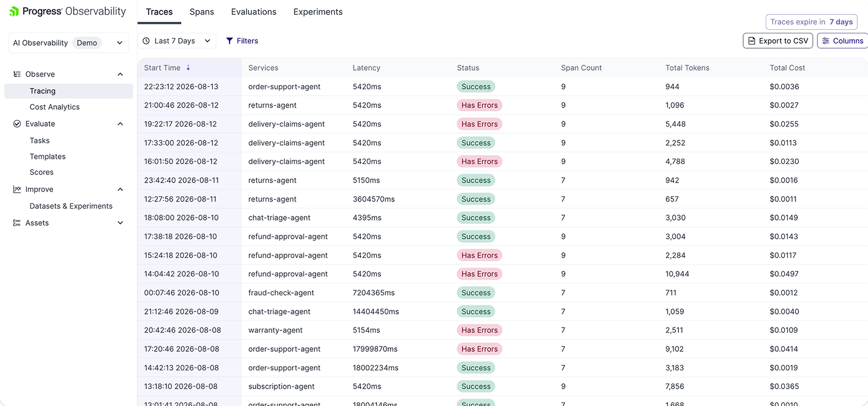Sort by Services column header

(263, 68)
